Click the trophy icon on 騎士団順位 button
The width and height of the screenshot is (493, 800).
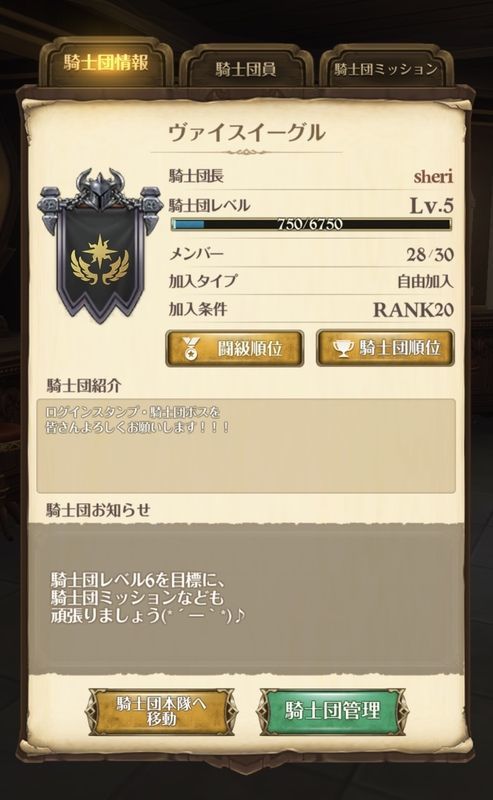342,348
